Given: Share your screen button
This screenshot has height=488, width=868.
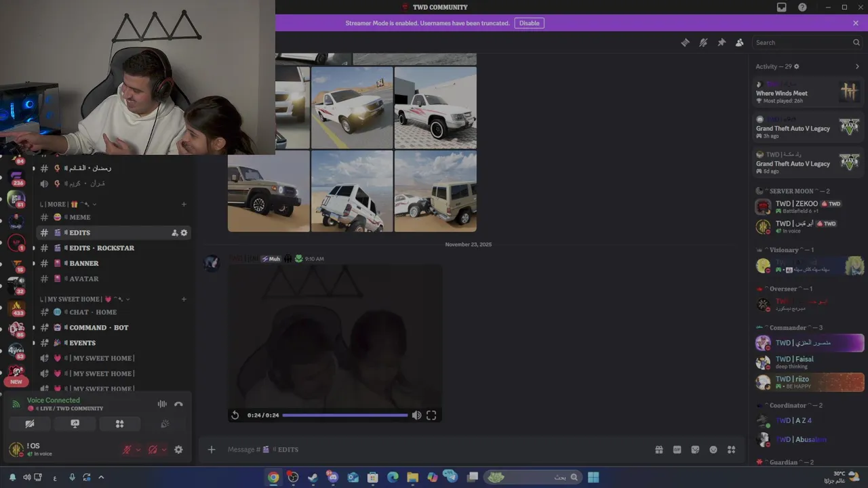Looking at the screenshot, I should pos(75,424).
